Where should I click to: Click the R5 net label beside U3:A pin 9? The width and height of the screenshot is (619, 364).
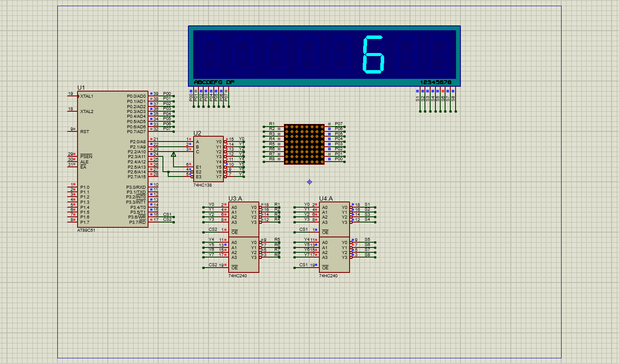277,240
